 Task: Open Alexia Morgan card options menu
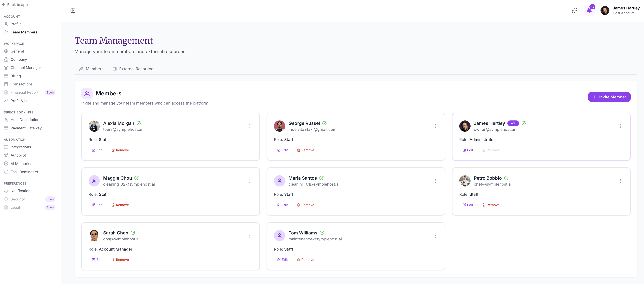(x=250, y=126)
